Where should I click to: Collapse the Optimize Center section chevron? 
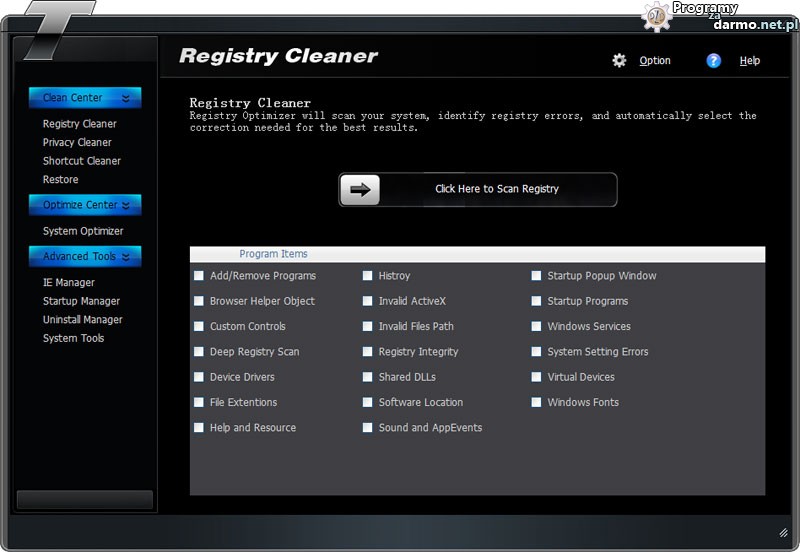coord(126,205)
